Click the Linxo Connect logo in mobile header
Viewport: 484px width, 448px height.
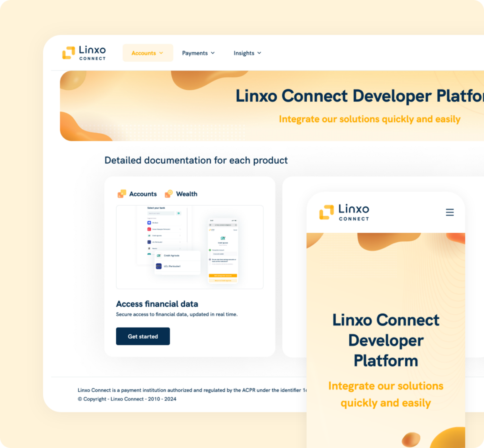point(344,212)
